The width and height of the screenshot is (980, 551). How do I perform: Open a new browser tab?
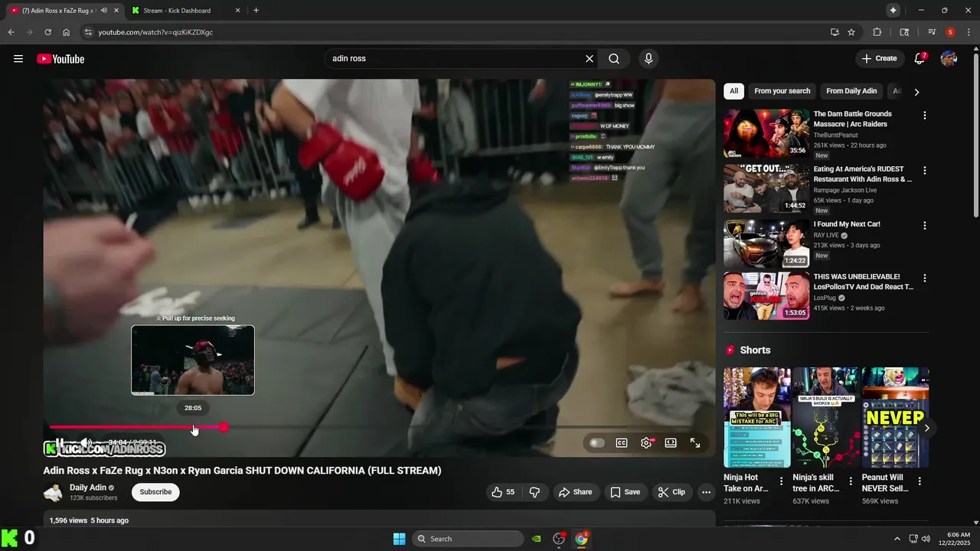point(256,11)
